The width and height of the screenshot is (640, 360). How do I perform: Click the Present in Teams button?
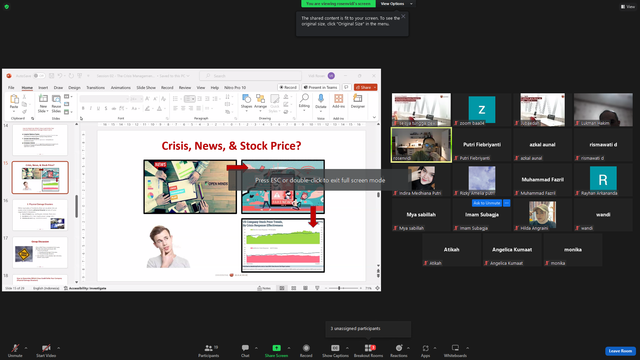point(320,87)
